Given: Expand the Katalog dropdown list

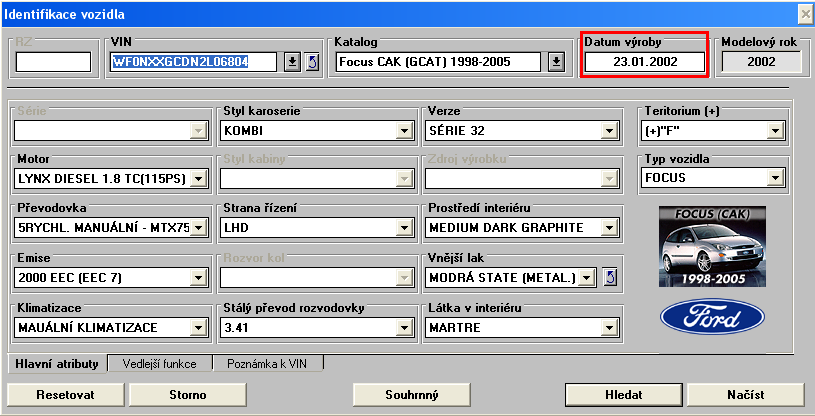Looking at the screenshot, I should coord(556,62).
